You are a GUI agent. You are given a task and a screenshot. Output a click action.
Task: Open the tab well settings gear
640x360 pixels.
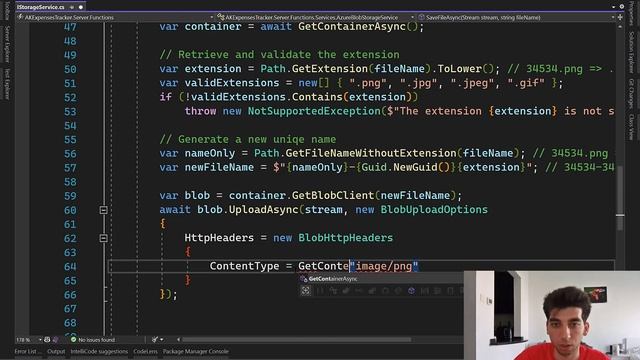[621, 7]
